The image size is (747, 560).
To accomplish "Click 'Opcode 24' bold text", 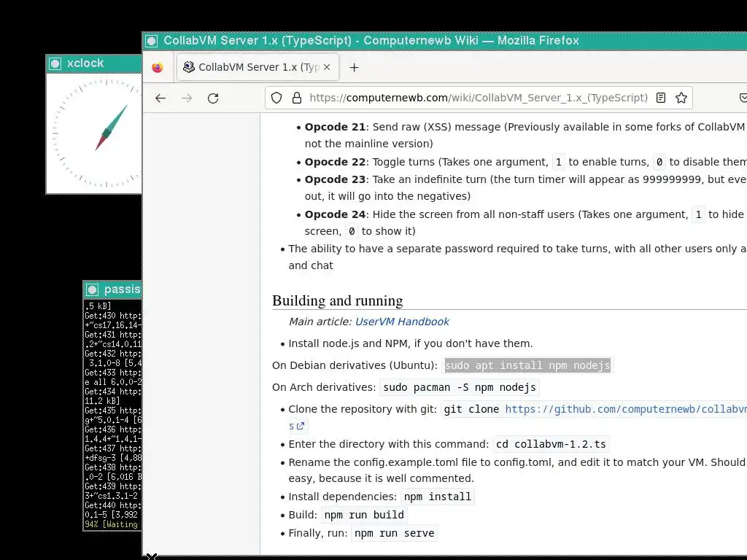I will (x=335, y=214).
